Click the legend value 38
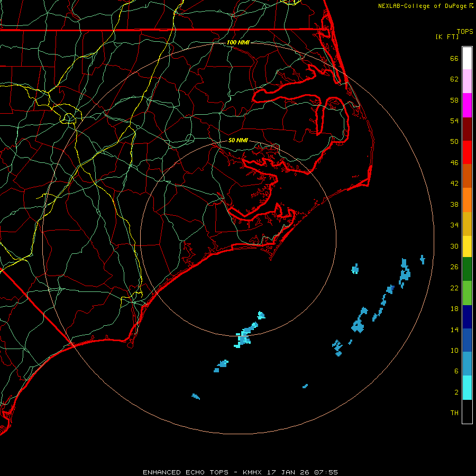Image resolution: width=476 pixels, height=476 pixels. 454,204
